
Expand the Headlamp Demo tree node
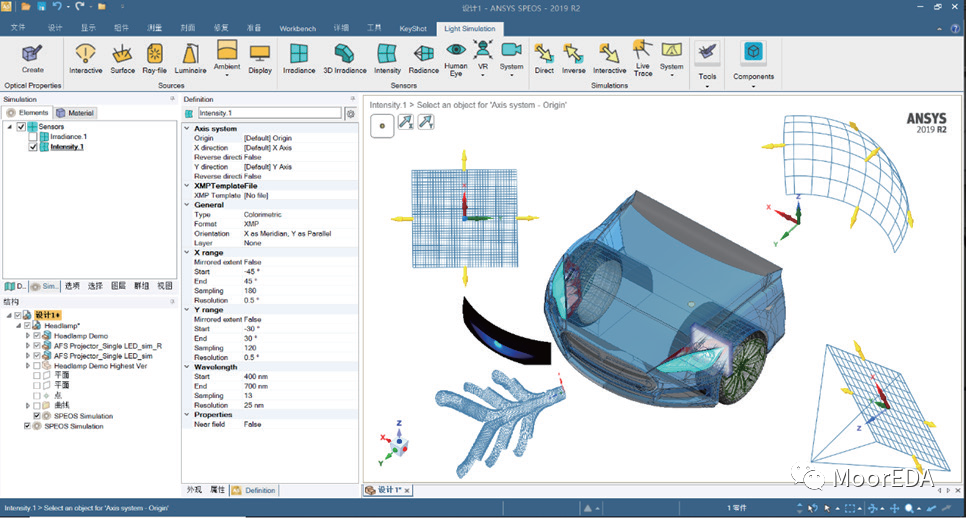28,336
